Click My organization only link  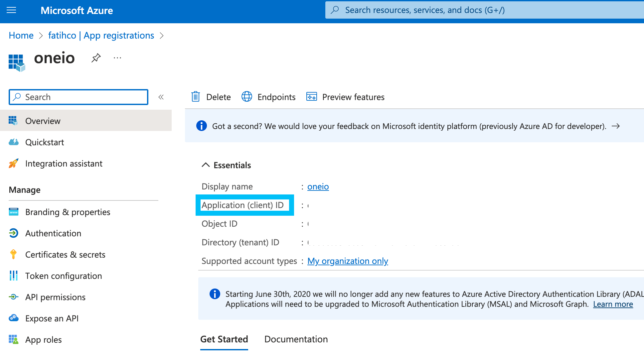tap(348, 261)
